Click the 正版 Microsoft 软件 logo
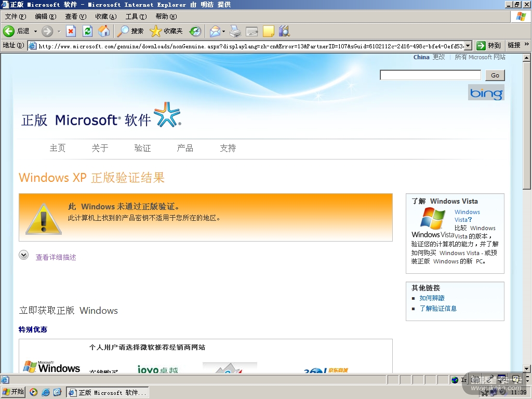 coord(101,115)
